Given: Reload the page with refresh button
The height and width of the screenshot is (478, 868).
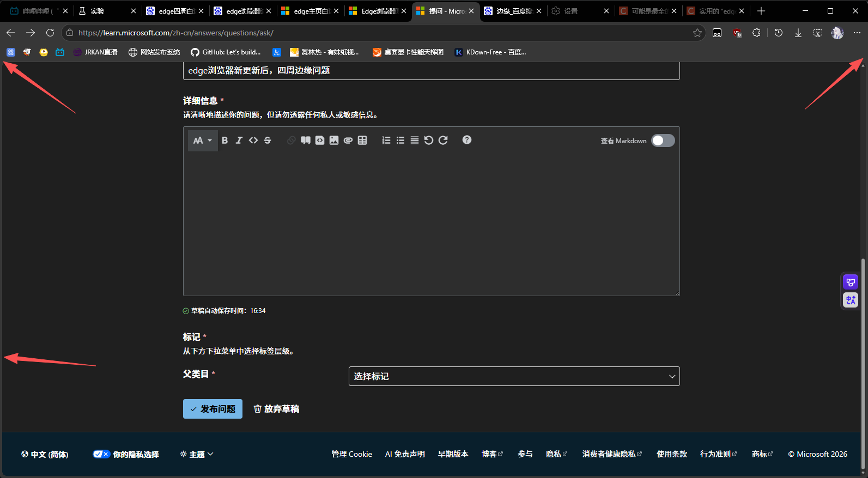Looking at the screenshot, I should pos(50,33).
